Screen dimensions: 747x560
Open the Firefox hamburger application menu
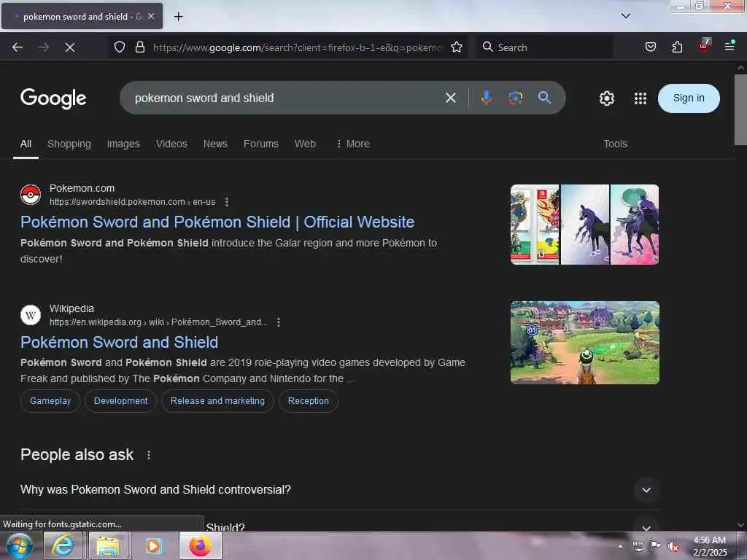[729, 46]
